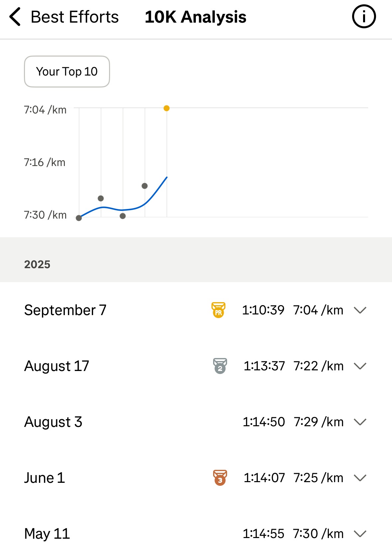Expand the September 7 effort chevron

360,310
